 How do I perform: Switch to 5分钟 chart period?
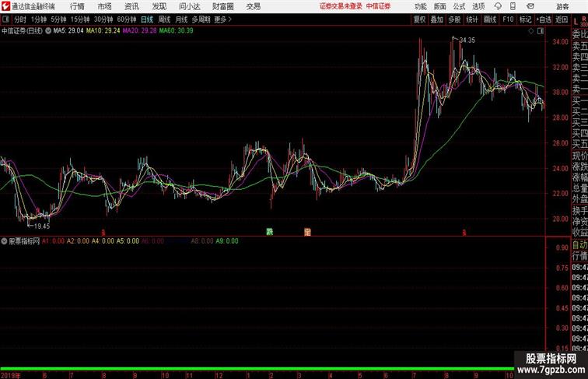click(x=58, y=19)
